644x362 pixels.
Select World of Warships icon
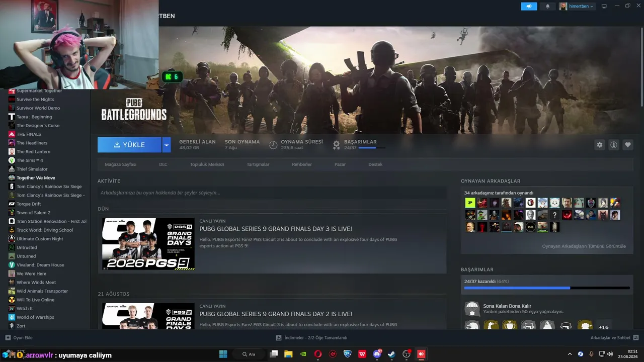(12, 317)
